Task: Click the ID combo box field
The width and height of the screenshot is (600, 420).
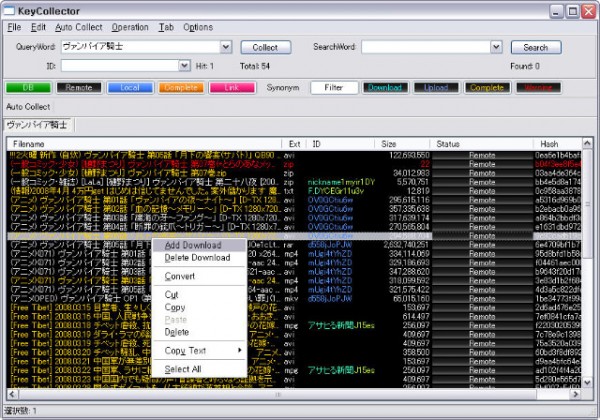Action: 120,66
